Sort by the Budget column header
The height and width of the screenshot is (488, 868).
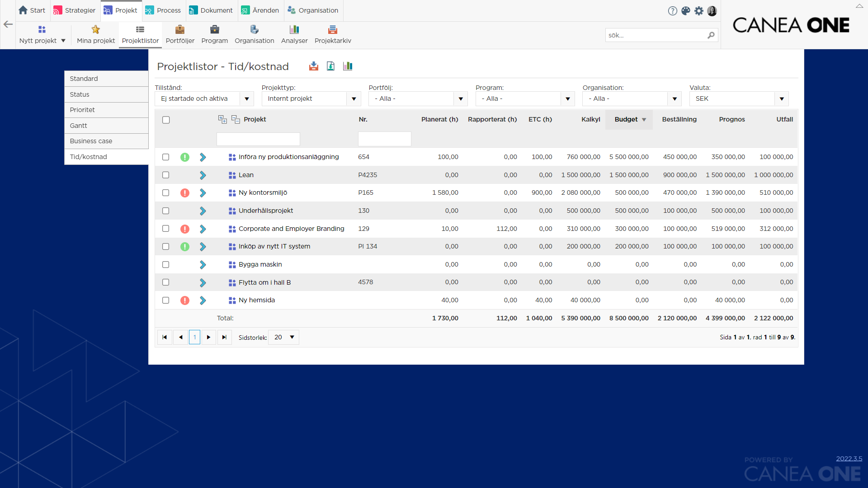pos(629,119)
